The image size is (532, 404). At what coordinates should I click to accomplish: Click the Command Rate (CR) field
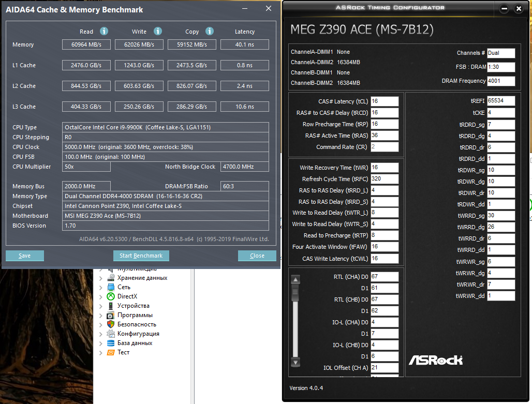coord(385,146)
